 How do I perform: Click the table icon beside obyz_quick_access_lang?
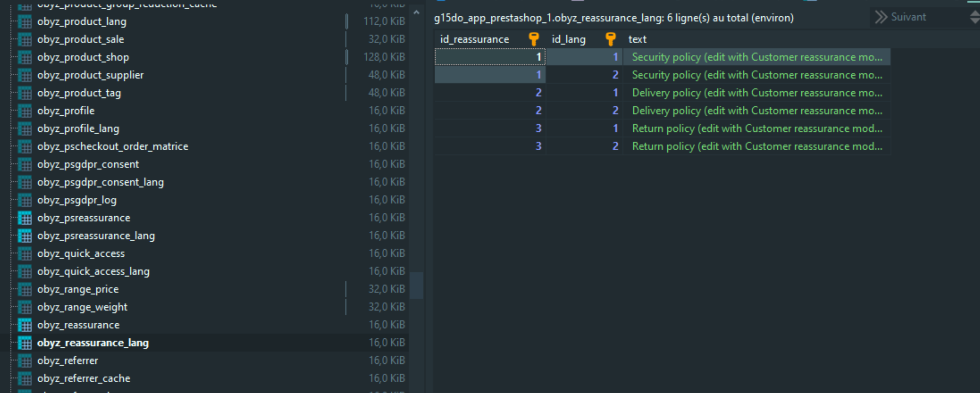tap(25, 271)
